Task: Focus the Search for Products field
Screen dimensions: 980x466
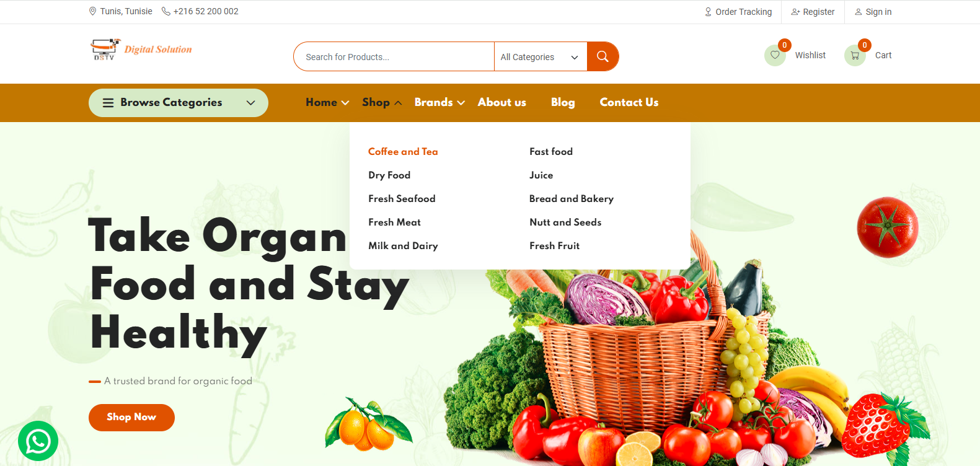Action: coord(394,57)
